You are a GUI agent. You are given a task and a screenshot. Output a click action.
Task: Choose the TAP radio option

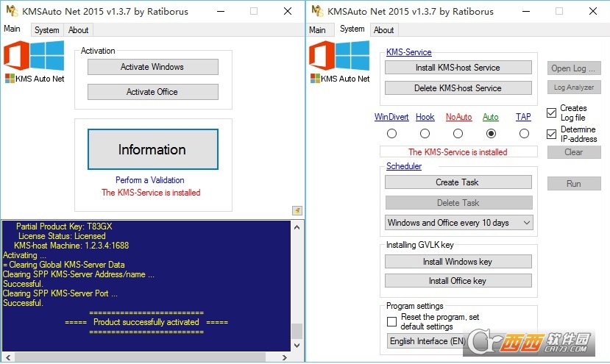(523, 134)
